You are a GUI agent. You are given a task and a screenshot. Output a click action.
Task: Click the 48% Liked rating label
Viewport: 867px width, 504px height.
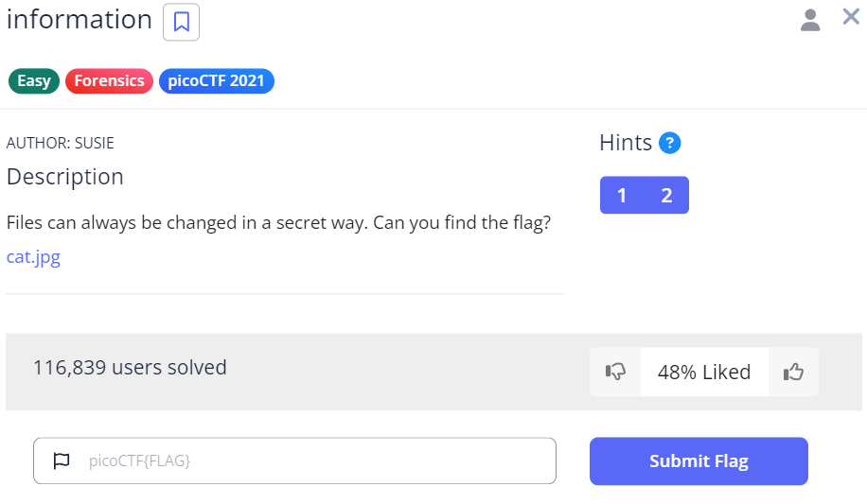(704, 372)
